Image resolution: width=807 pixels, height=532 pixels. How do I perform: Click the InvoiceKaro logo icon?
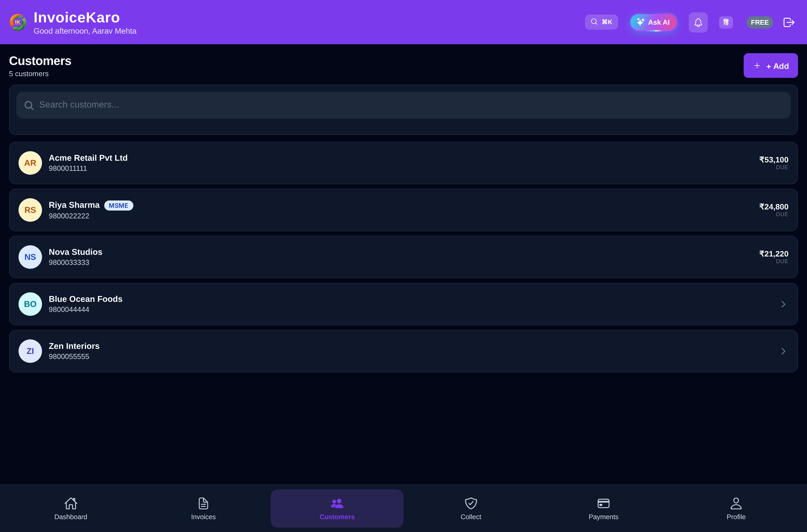18,22
